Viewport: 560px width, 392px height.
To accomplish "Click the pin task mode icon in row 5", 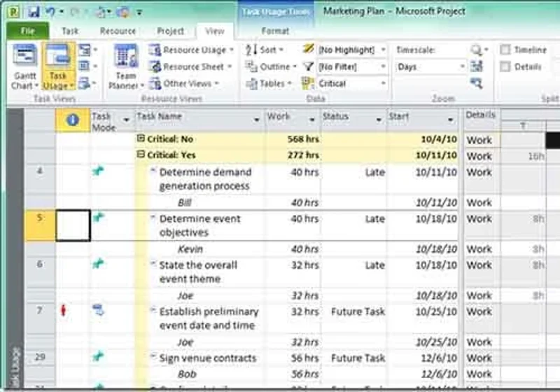I will [x=98, y=217].
